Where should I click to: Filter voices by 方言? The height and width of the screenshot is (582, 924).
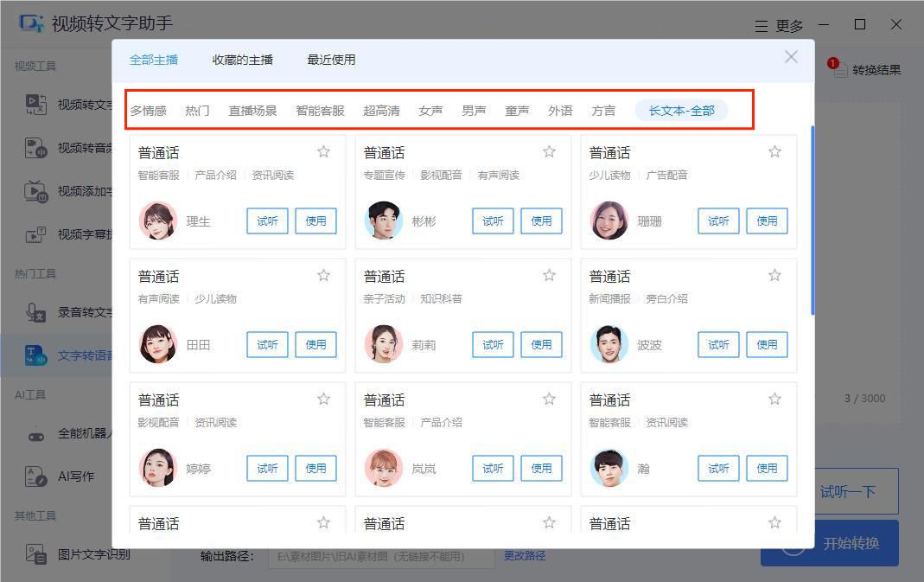(x=603, y=111)
